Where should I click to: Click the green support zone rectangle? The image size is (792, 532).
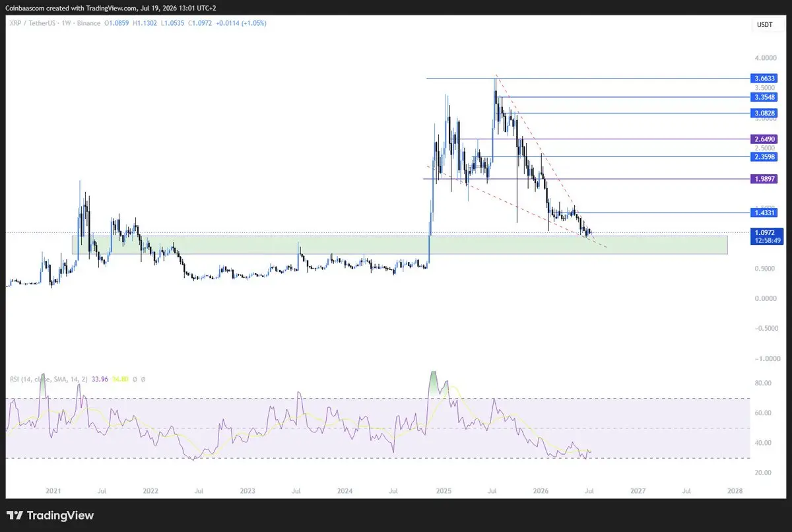[x=399, y=245]
